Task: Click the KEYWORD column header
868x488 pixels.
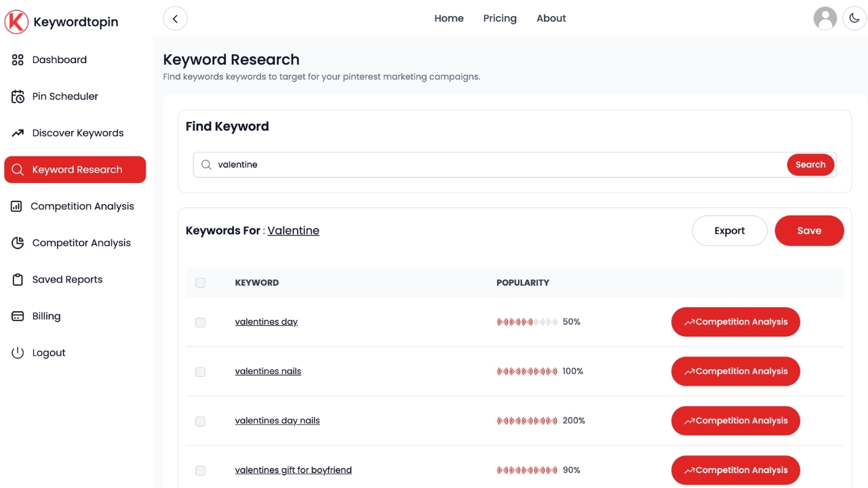Action: tap(256, 283)
